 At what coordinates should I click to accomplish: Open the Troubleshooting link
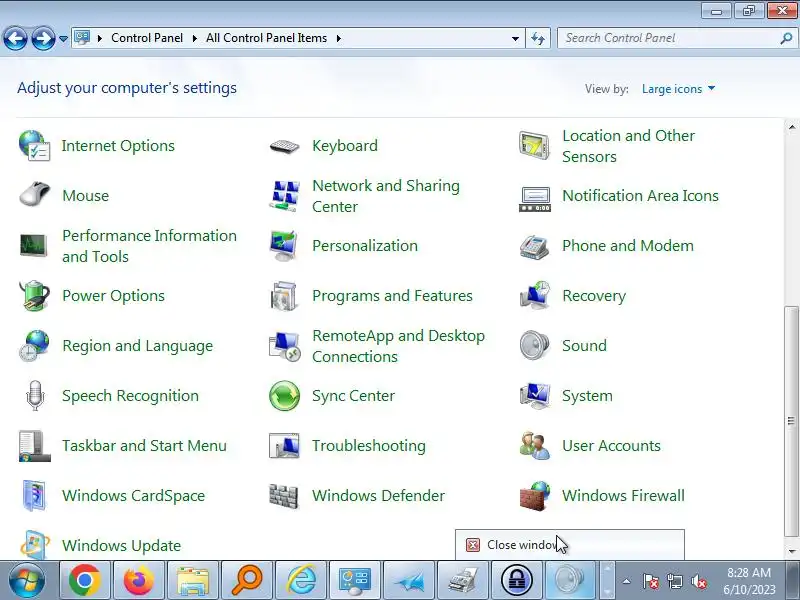[x=368, y=445]
